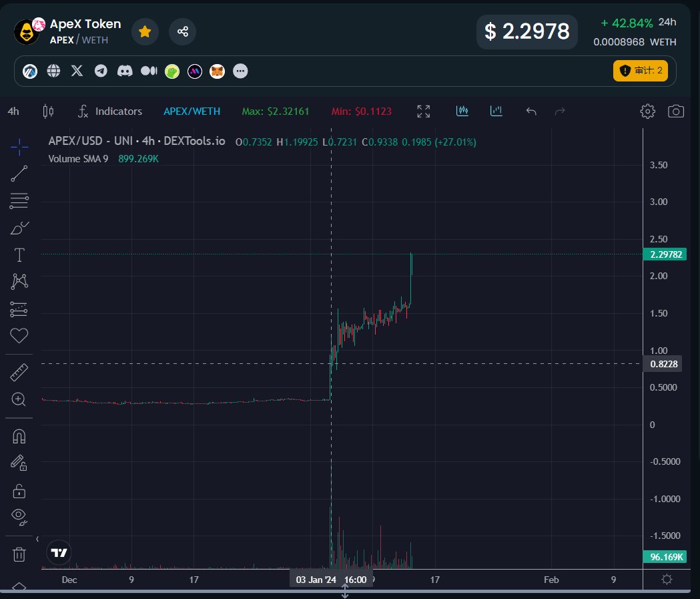
Task: Select the forecasting position tool
Action: 19,309
